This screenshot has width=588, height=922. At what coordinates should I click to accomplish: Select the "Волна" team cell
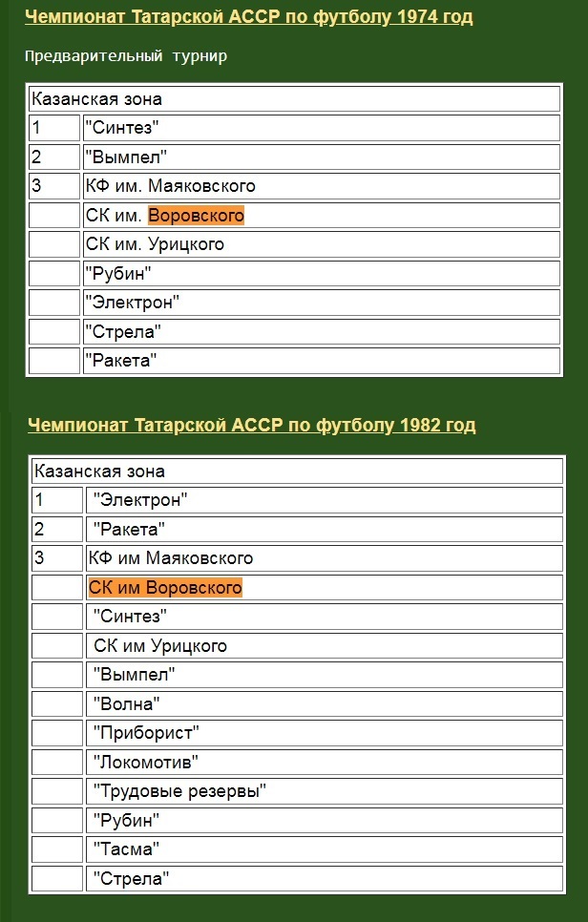[126, 704]
